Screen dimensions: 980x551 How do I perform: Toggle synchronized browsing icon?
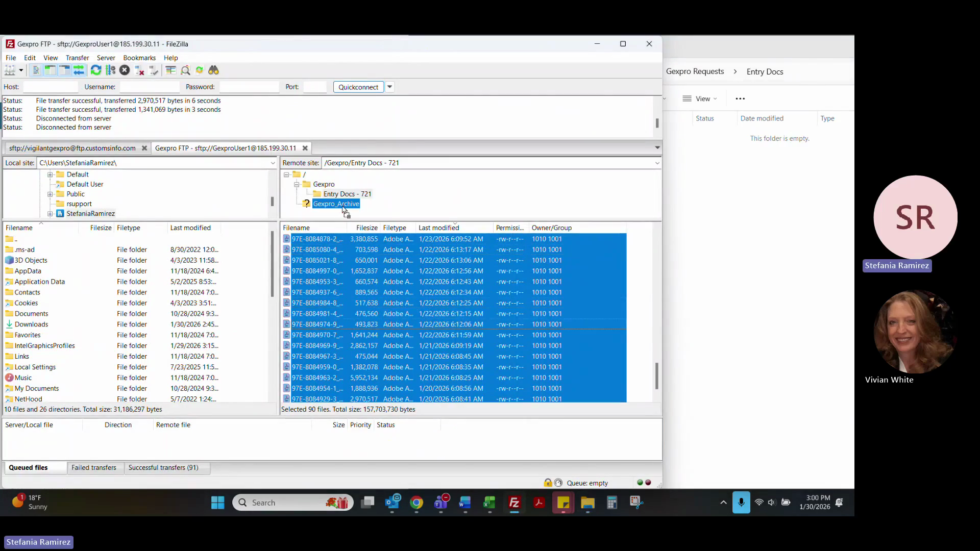click(200, 70)
